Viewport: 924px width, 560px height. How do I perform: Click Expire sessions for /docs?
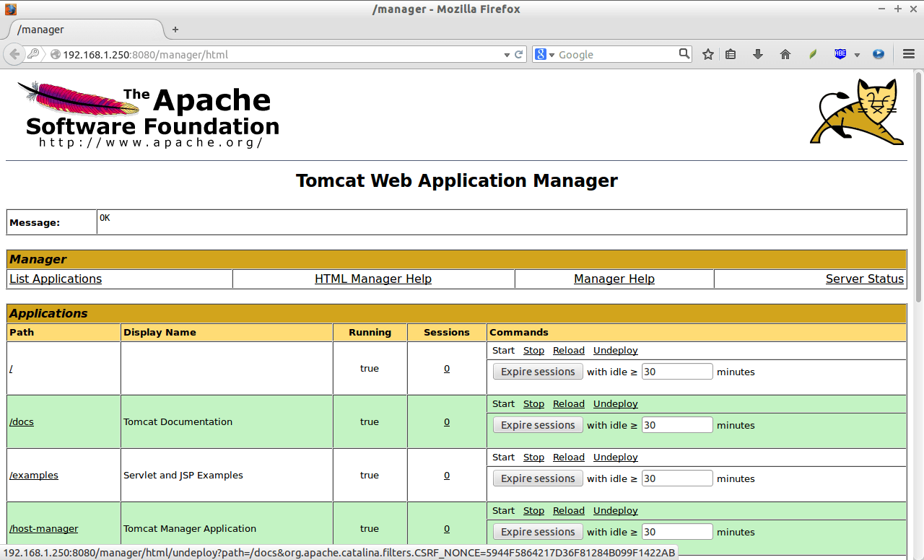point(537,424)
